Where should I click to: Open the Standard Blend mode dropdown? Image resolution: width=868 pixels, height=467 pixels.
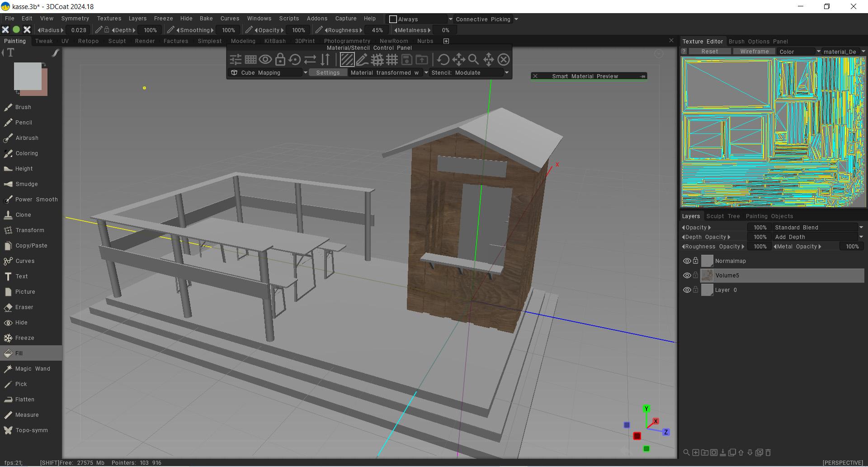(x=818, y=228)
